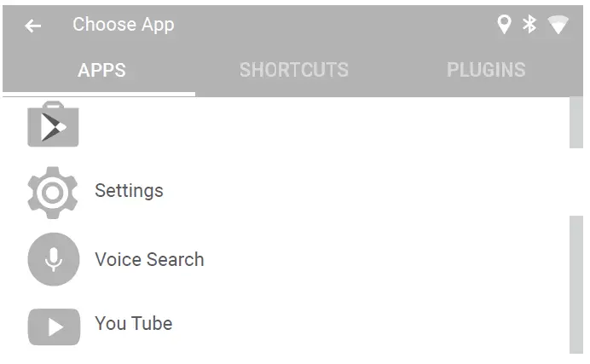Tap the Bluetooth status icon
Screen dimensions: 590x364
coord(529,25)
